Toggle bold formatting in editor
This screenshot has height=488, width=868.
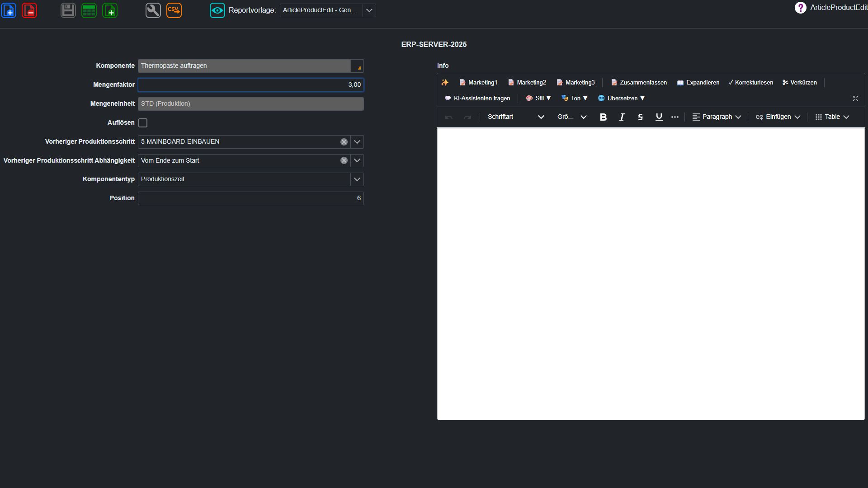pos(603,117)
